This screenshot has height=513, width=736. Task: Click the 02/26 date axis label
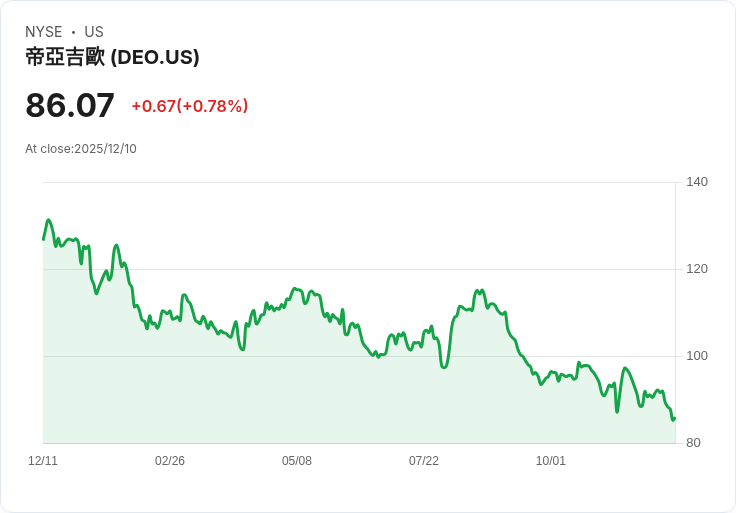170,461
